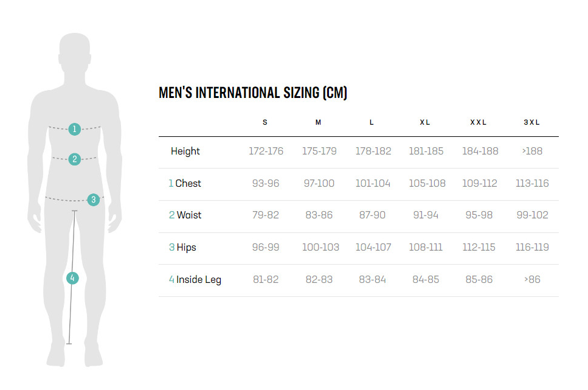Select the hips marker 3 on the figure
The image size is (588, 390).
point(94,200)
